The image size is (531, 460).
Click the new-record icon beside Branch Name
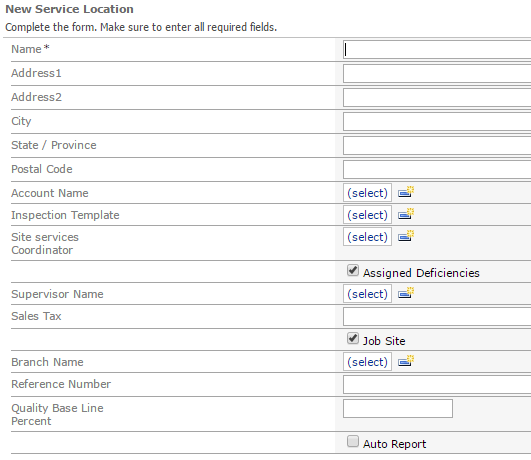coord(406,361)
